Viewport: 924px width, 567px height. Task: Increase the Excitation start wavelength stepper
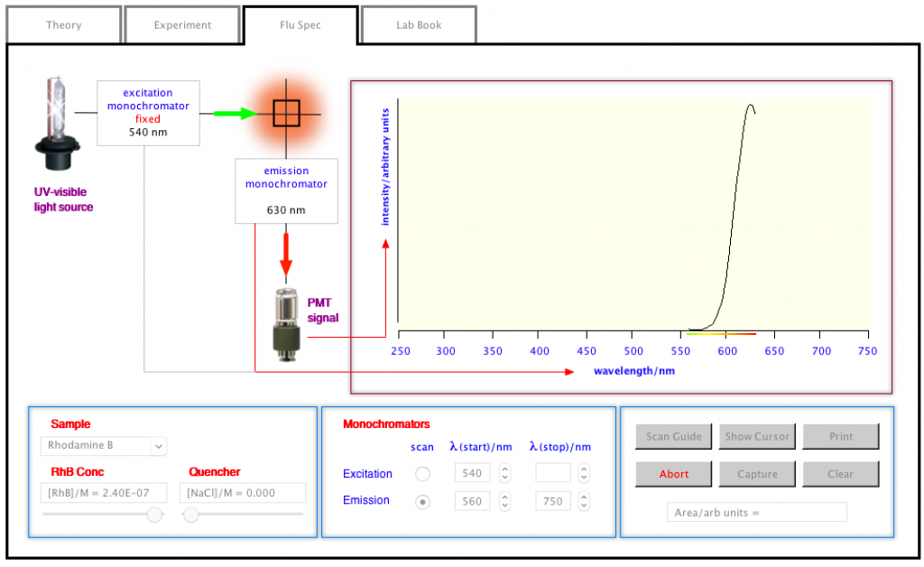[x=505, y=469]
